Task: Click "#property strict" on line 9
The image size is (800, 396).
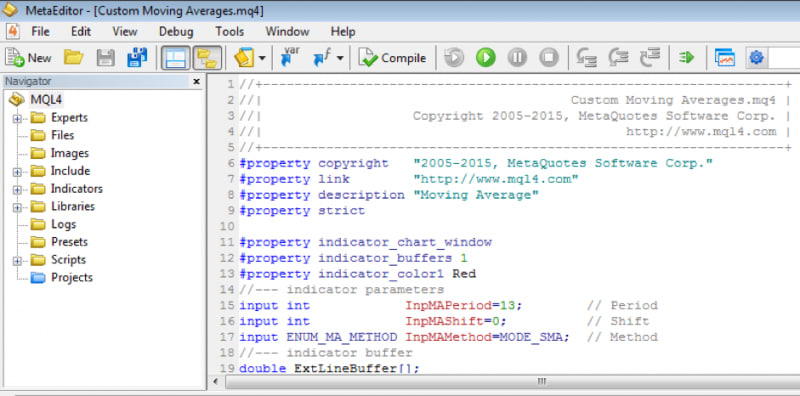Action: [x=302, y=211]
